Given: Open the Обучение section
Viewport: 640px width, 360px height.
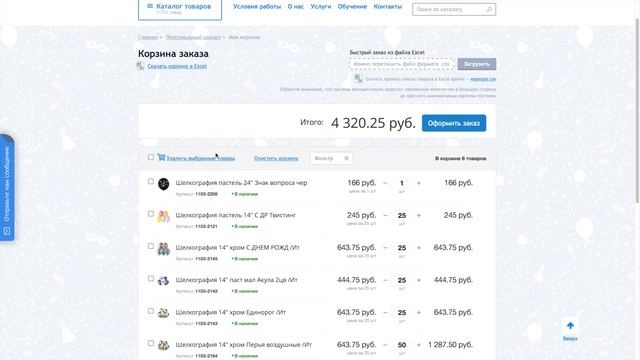Looking at the screenshot, I should coord(352,7).
